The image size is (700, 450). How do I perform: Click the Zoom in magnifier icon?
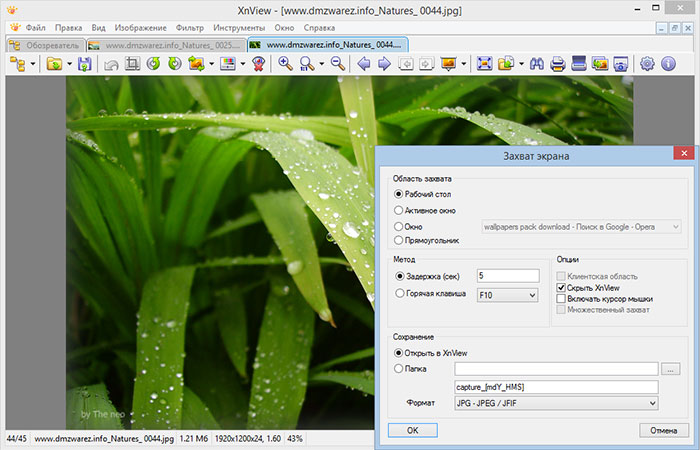coord(285,64)
